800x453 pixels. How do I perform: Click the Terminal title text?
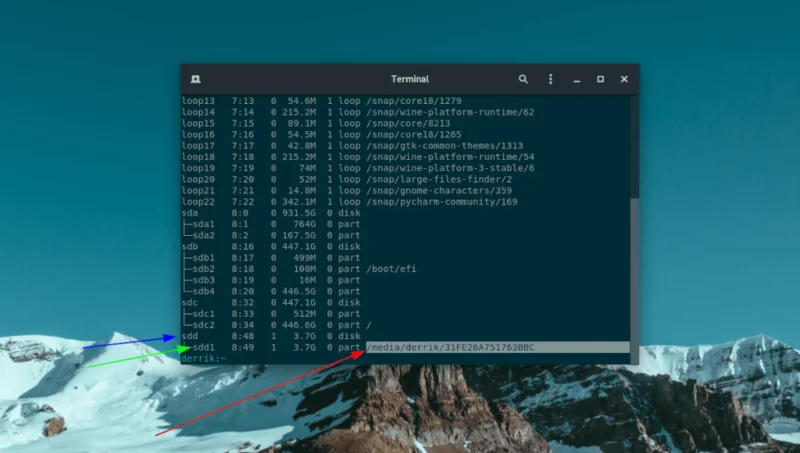[x=410, y=79]
